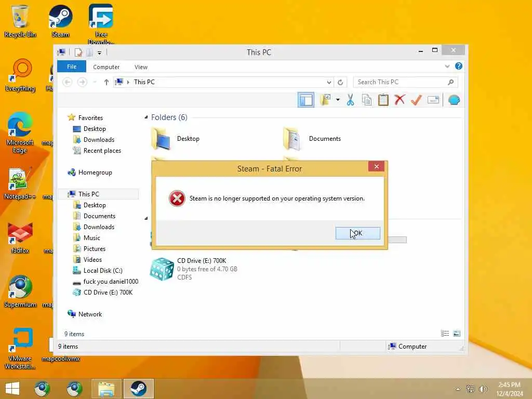
Task: Click the blue shell globe toolbar icon
Action: pos(454,100)
